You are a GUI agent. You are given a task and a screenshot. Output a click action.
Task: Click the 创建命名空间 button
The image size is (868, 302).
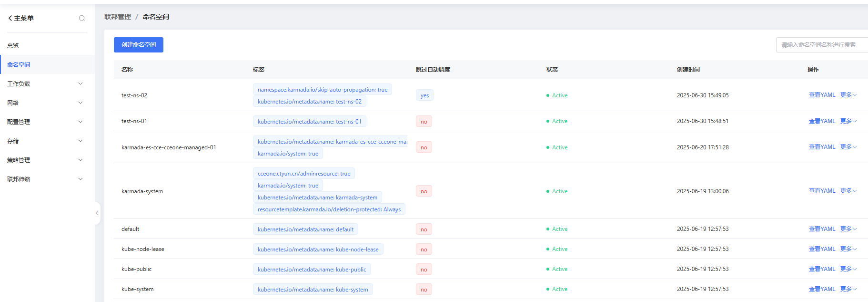point(139,45)
